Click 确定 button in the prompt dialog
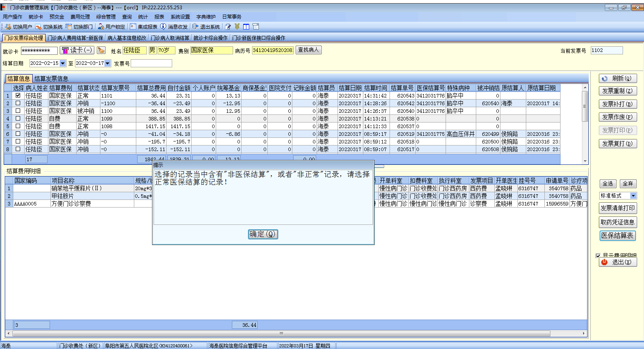The height and width of the screenshot is (349, 644). point(263,234)
